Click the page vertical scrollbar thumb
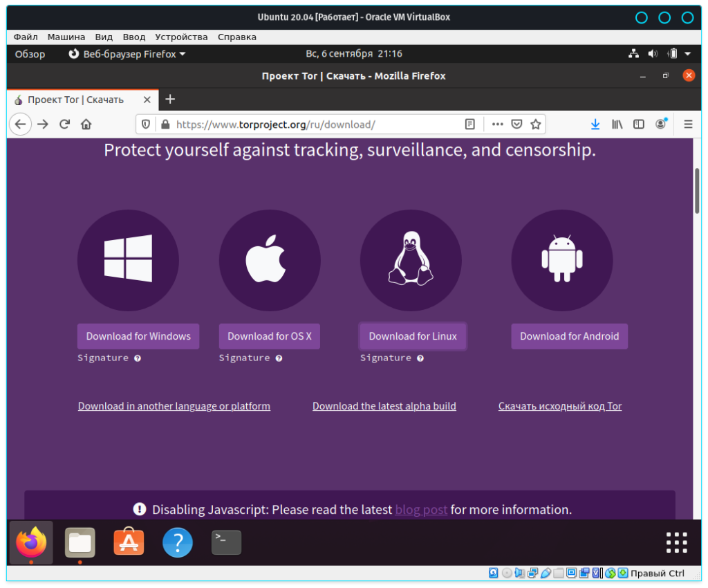Viewport: 708px width, 588px height. 698,190
